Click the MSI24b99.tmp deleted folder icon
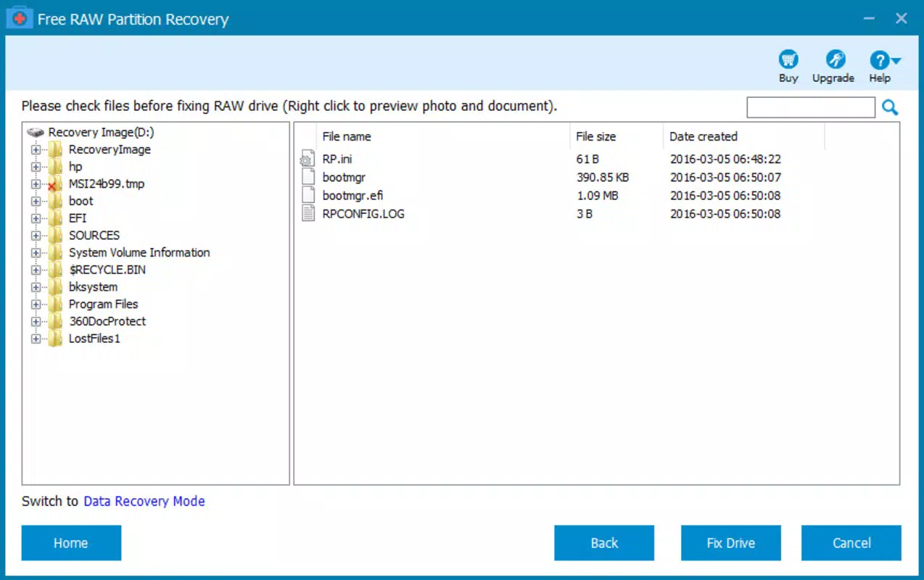 56,184
